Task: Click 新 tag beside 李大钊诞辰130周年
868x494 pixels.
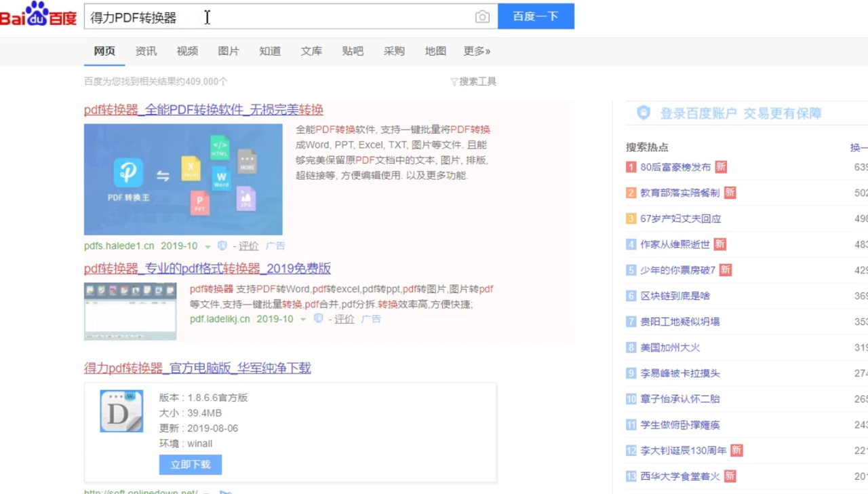Action: (736, 451)
